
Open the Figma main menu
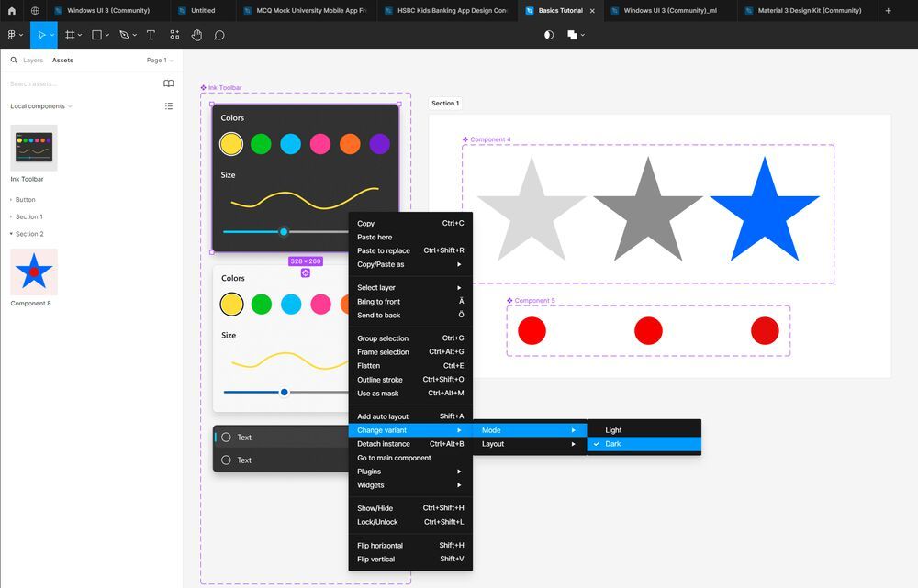[11, 35]
